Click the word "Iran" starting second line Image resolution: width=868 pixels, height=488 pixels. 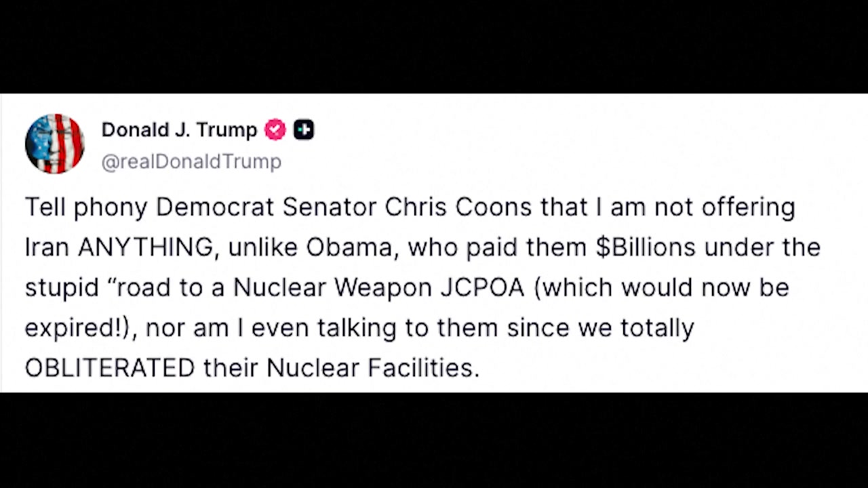(47, 247)
